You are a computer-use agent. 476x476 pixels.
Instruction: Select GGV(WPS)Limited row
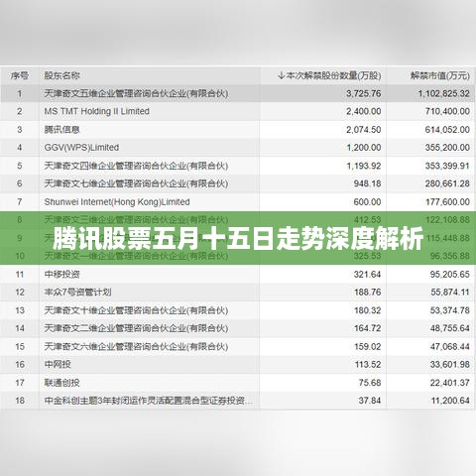click(x=238, y=148)
